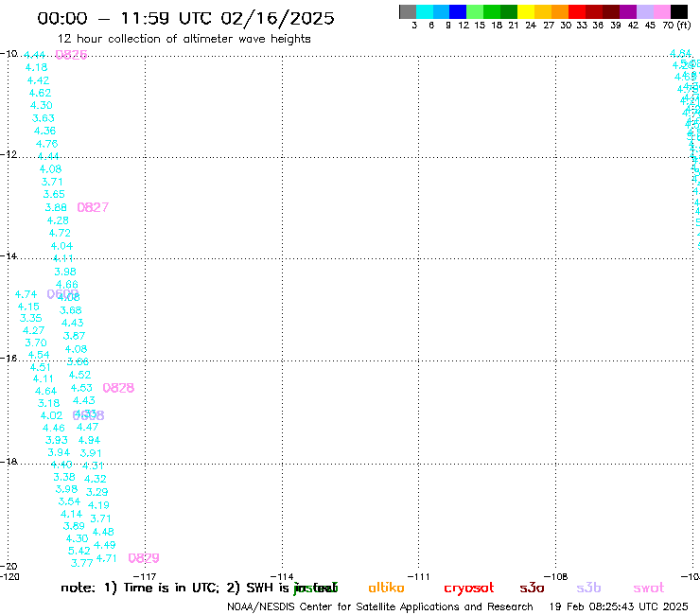The height and width of the screenshot is (615, 700).
Task: Click the yellow swatch in the legend bar
Action: [x=525, y=11]
